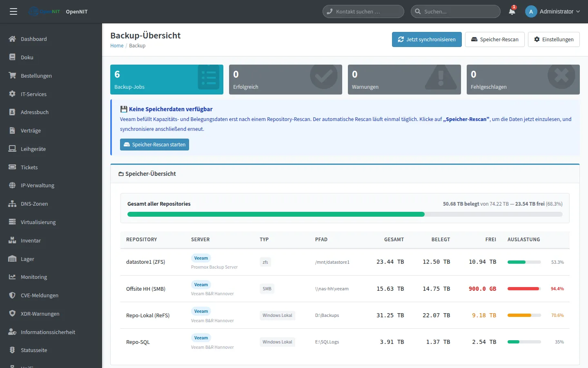This screenshot has width=588, height=368.
Task: Click the IT-Services gear icon
Action: (12, 94)
